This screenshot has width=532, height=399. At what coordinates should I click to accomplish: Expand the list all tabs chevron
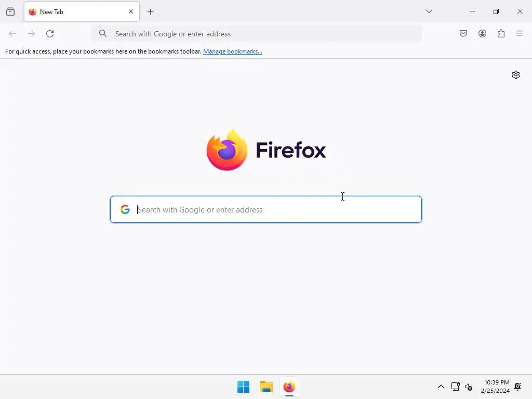coord(429,11)
